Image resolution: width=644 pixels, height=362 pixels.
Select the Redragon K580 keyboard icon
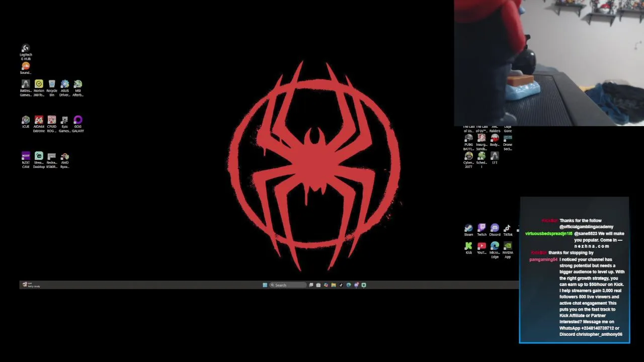52,160
